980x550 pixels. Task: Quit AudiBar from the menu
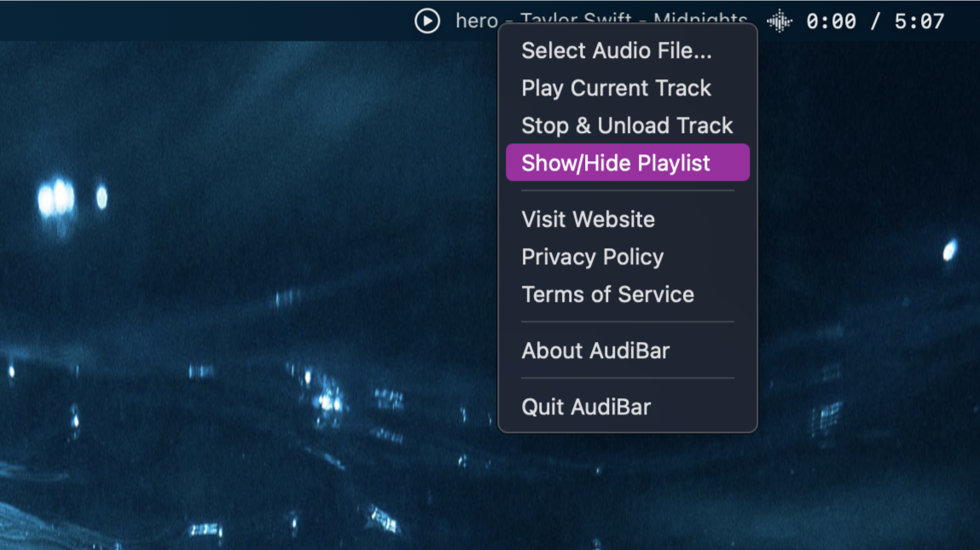pyautogui.click(x=586, y=407)
